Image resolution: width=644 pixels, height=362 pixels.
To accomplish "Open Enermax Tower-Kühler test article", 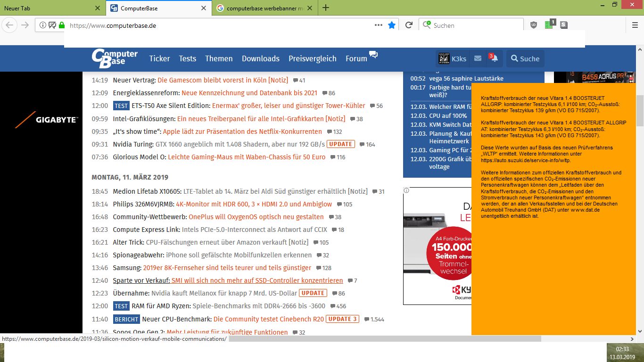I will pos(289,106).
